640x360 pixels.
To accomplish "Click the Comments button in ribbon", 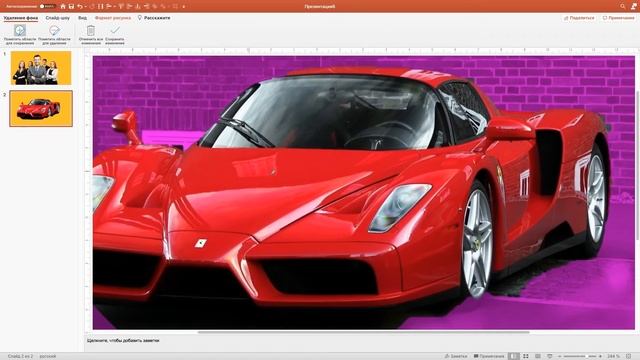I will (x=618, y=18).
